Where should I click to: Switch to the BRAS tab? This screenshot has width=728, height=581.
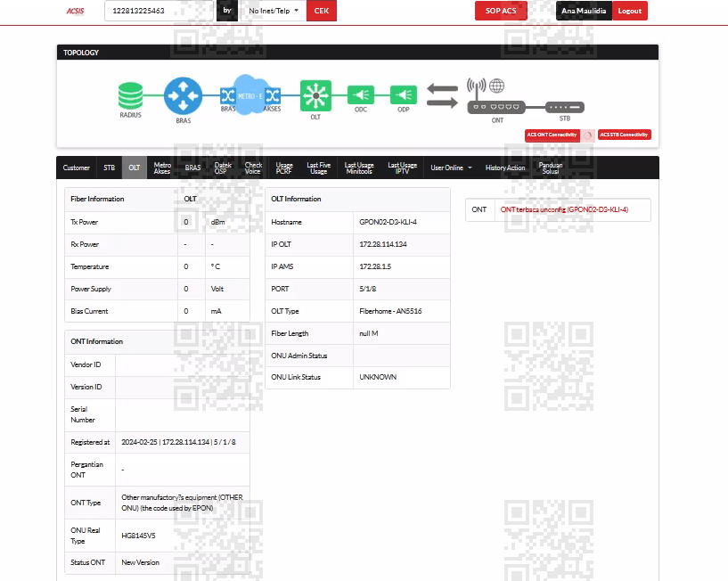click(192, 168)
